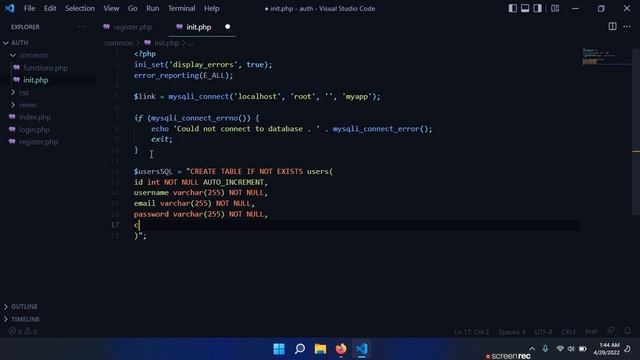Click the $usersSQL variable in line 12

(x=153, y=171)
